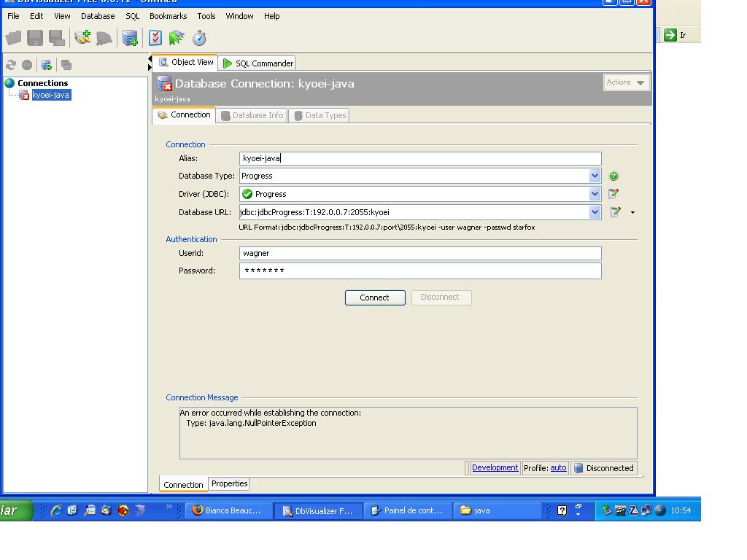The height and width of the screenshot is (560, 747).
Task: Open the Bookmarks menu
Action: (169, 16)
